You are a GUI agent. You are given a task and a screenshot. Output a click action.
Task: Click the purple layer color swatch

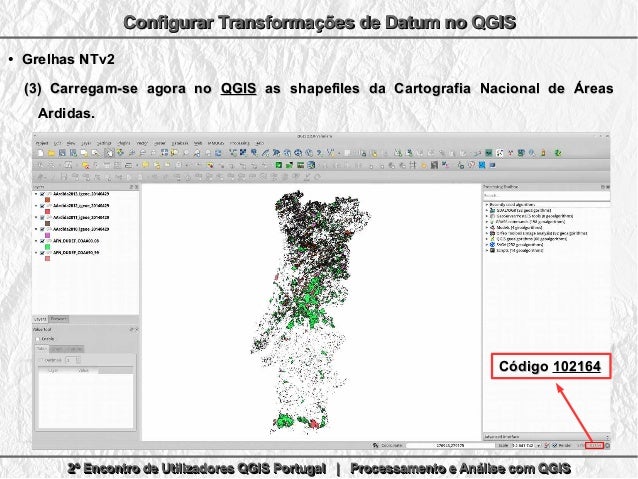[48, 235]
